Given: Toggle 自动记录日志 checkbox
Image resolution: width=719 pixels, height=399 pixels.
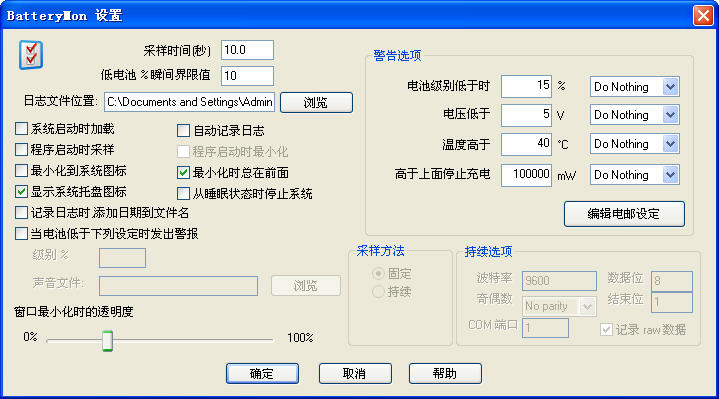Looking at the screenshot, I should pos(183,131).
